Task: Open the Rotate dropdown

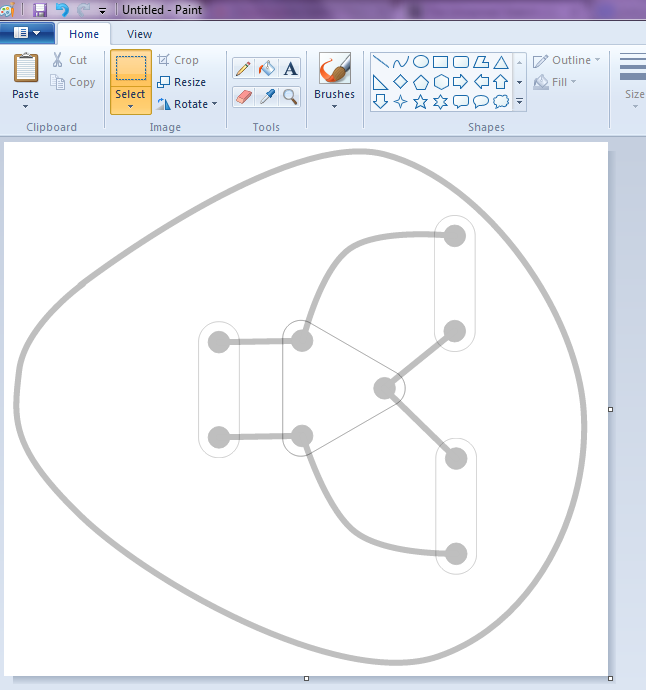Action: tap(187, 104)
